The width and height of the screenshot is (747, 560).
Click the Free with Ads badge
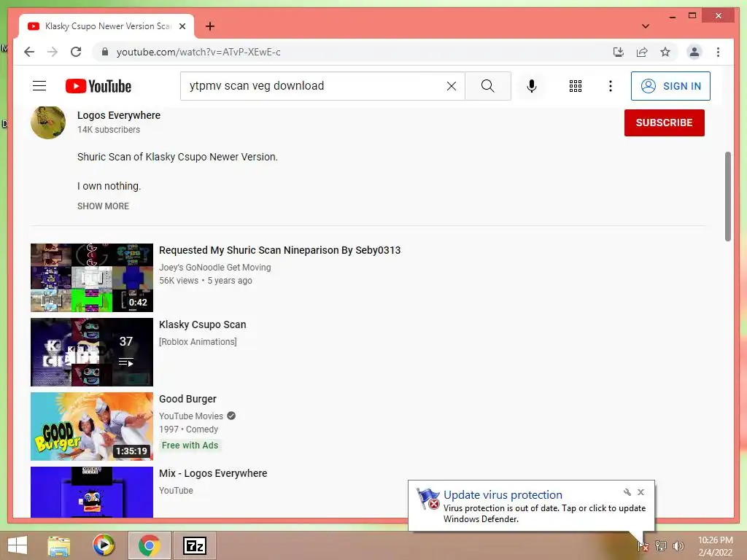190,446
